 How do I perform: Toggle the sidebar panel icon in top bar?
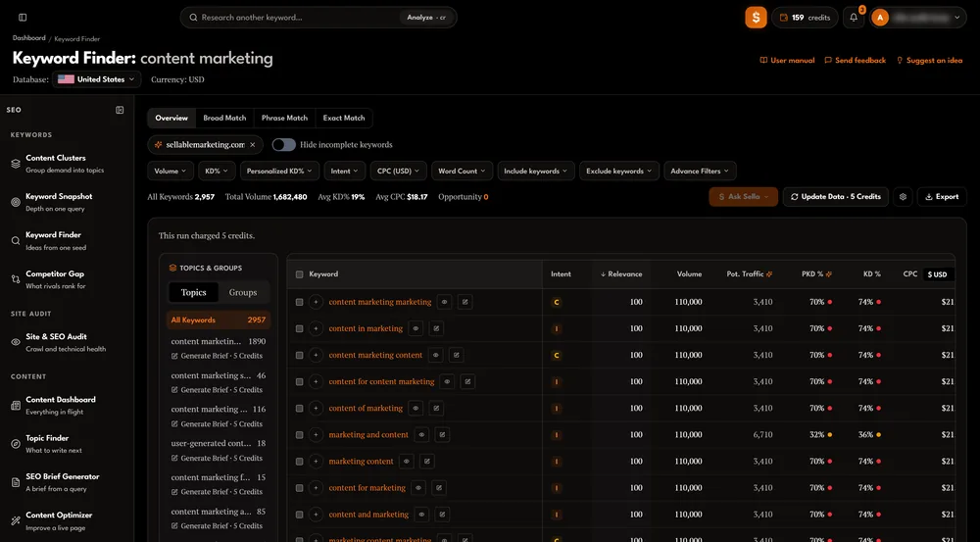click(x=23, y=18)
